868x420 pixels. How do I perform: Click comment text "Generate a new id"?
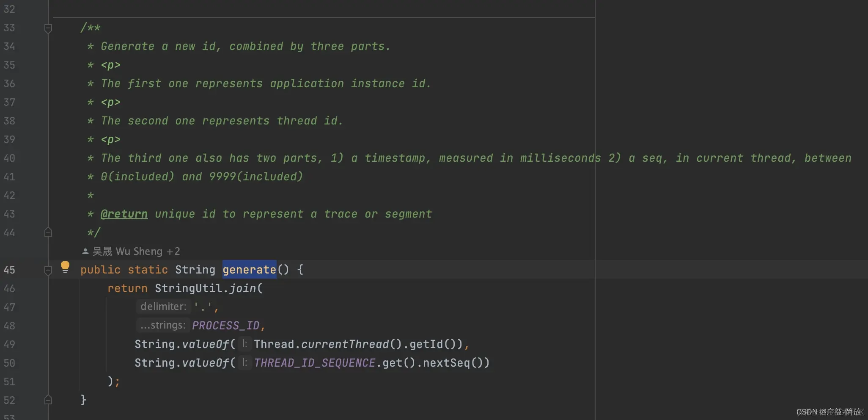(x=158, y=46)
